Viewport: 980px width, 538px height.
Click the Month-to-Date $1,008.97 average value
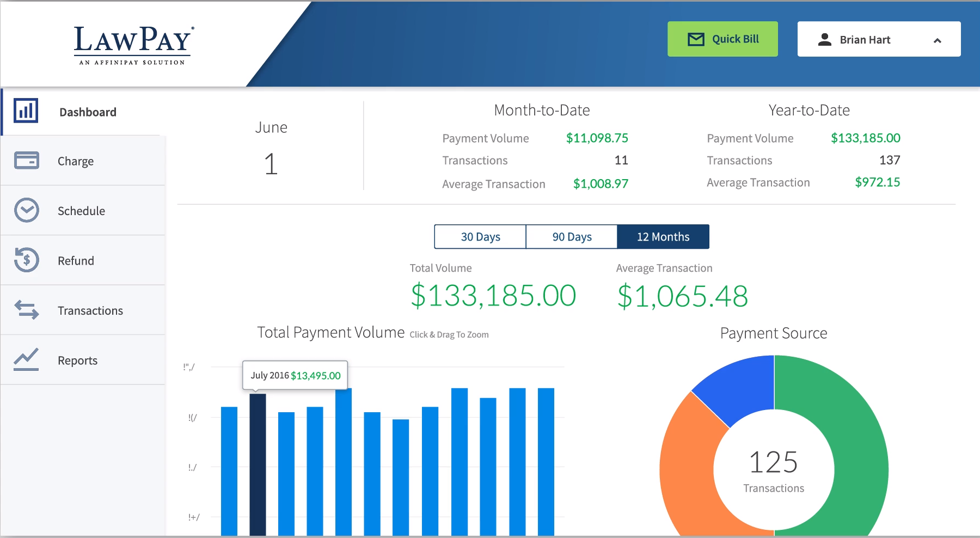601,184
